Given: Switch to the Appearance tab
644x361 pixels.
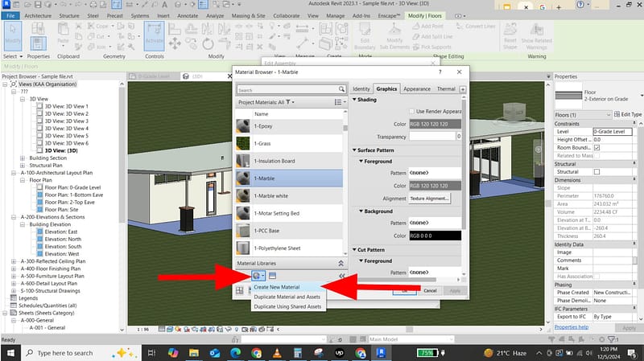Looking at the screenshot, I should 416,88.
